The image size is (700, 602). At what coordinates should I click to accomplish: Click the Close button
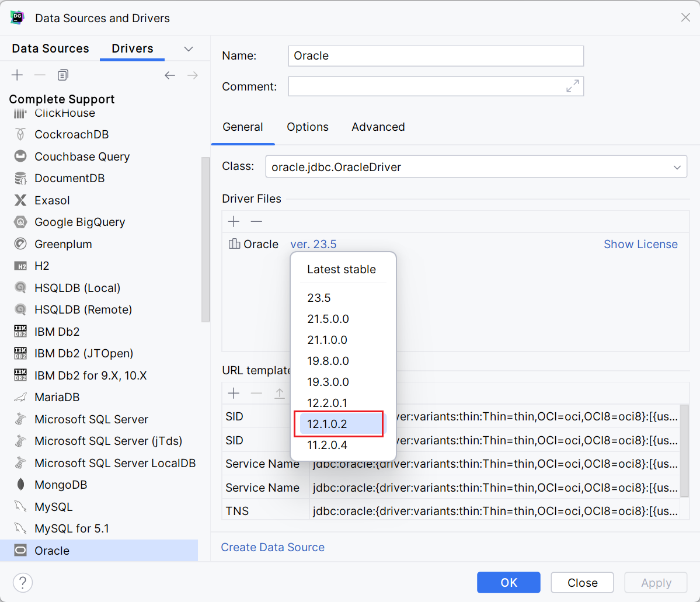(x=582, y=582)
